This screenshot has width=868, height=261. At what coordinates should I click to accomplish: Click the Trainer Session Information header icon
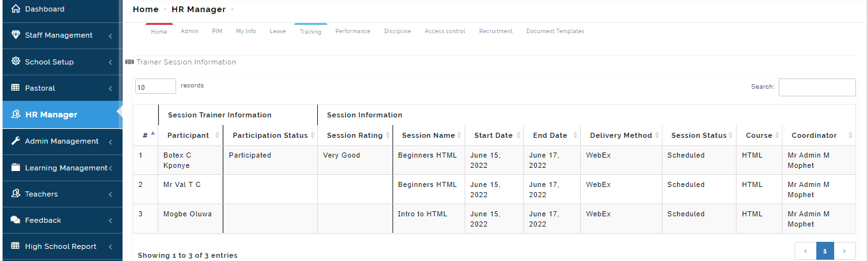pyautogui.click(x=130, y=62)
